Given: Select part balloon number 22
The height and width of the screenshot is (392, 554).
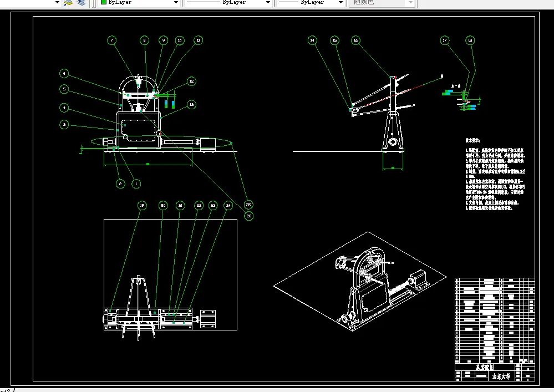Looking at the screenshot, I should point(199,206).
